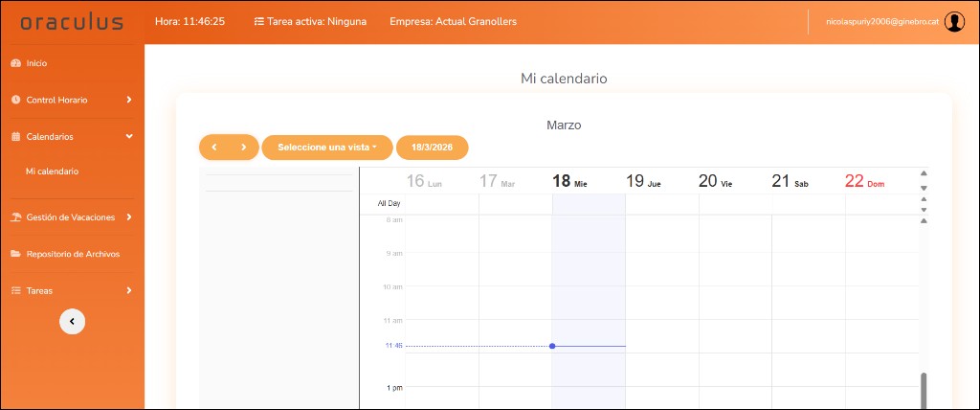Click the 11 am time label
980x410 pixels.
tap(392, 321)
